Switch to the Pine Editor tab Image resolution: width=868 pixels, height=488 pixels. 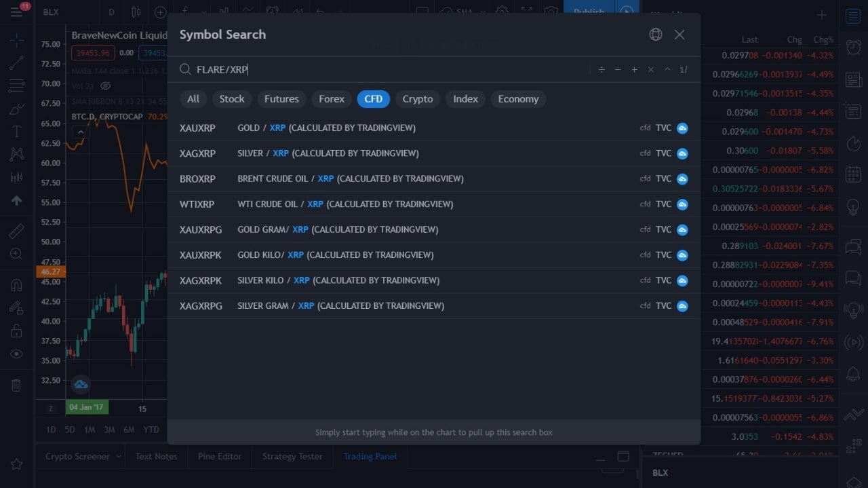pyautogui.click(x=220, y=456)
